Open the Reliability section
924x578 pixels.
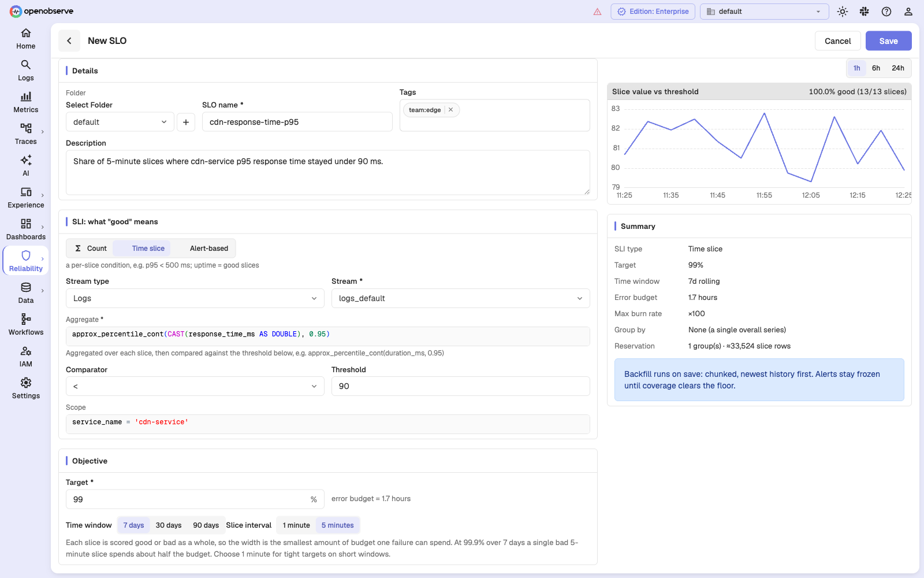click(25, 261)
